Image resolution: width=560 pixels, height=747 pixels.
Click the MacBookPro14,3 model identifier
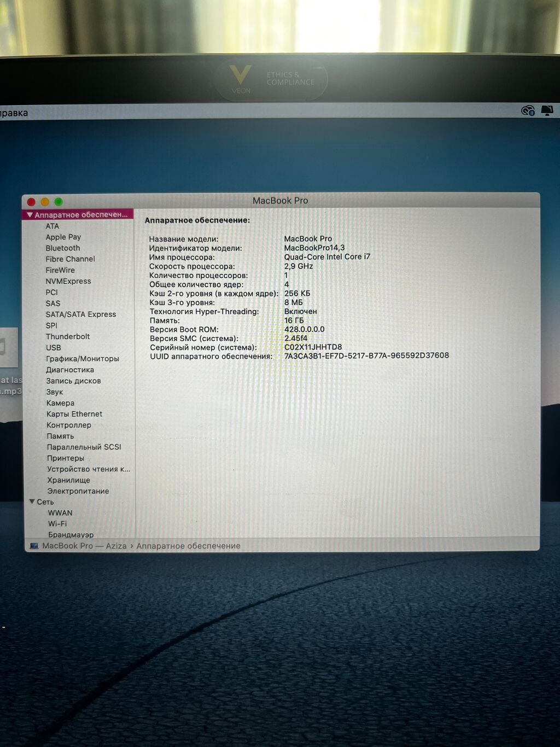(x=314, y=248)
